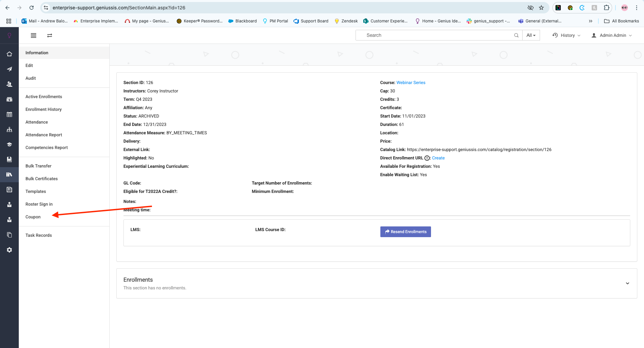Open the home icon in the sidebar
The width and height of the screenshot is (644, 348).
(9, 54)
